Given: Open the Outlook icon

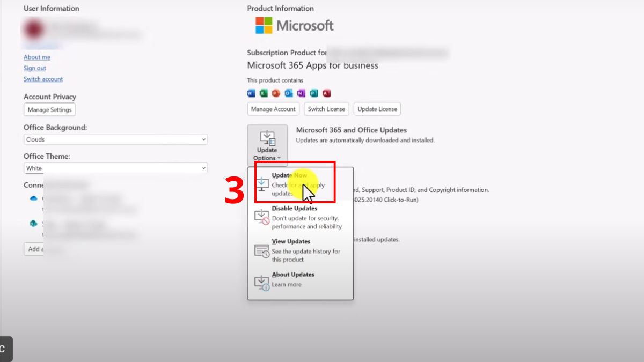Looking at the screenshot, I should (288, 93).
